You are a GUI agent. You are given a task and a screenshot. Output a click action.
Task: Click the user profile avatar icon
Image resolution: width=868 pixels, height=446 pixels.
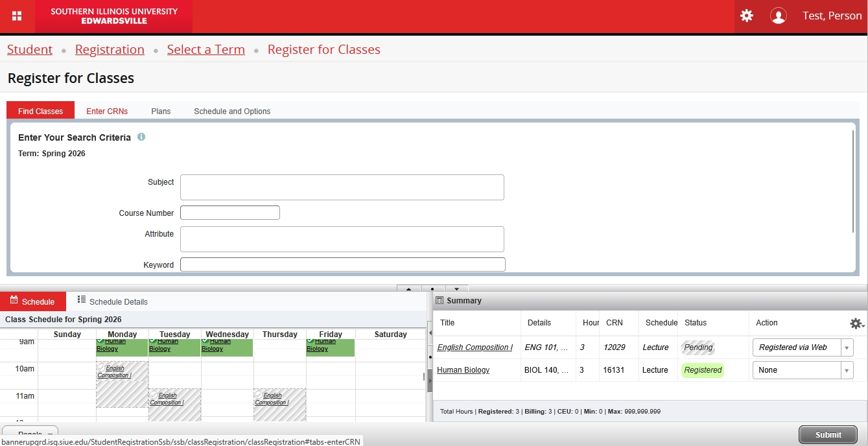tap(778, 16)
